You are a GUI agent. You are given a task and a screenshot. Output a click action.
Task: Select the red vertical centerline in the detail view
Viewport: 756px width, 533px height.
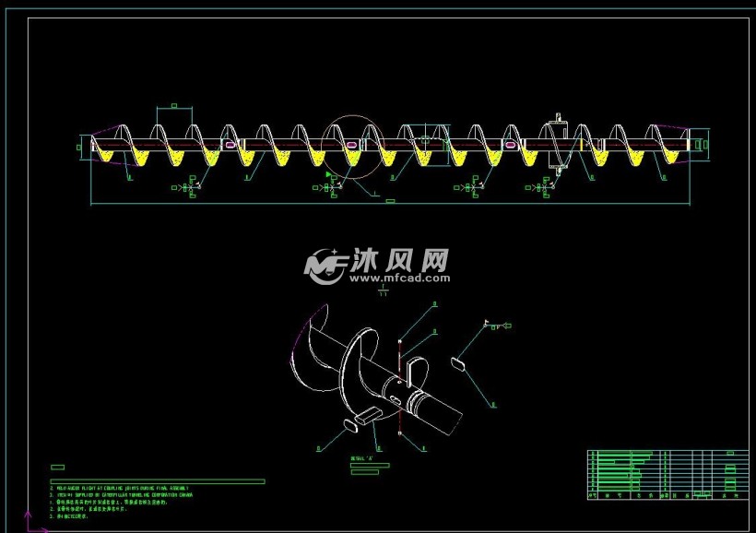pyautogui.click(x=400, y=387)
